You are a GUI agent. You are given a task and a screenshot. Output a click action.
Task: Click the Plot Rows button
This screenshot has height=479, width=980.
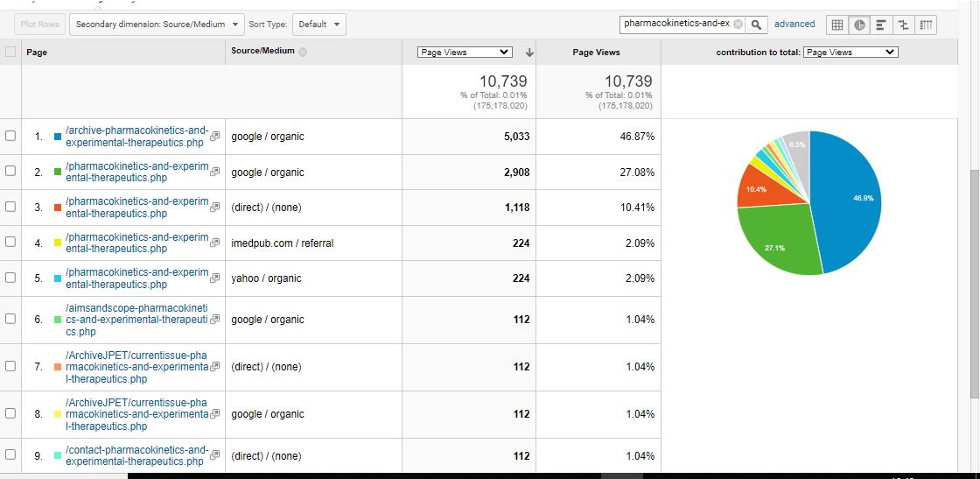[40, 25]
